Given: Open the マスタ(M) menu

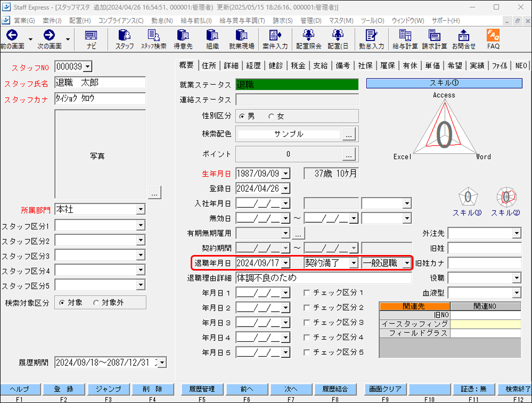Looking at the screenshot, I should click(341, 21).
